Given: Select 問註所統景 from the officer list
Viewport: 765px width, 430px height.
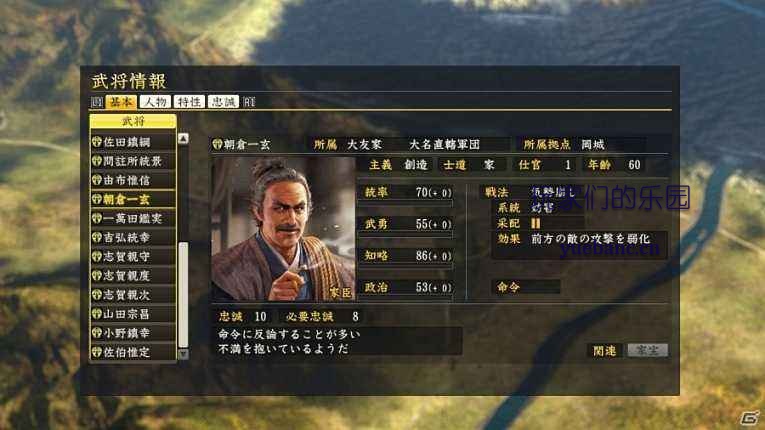Looking at the screenshot, I should click(133, 161).
